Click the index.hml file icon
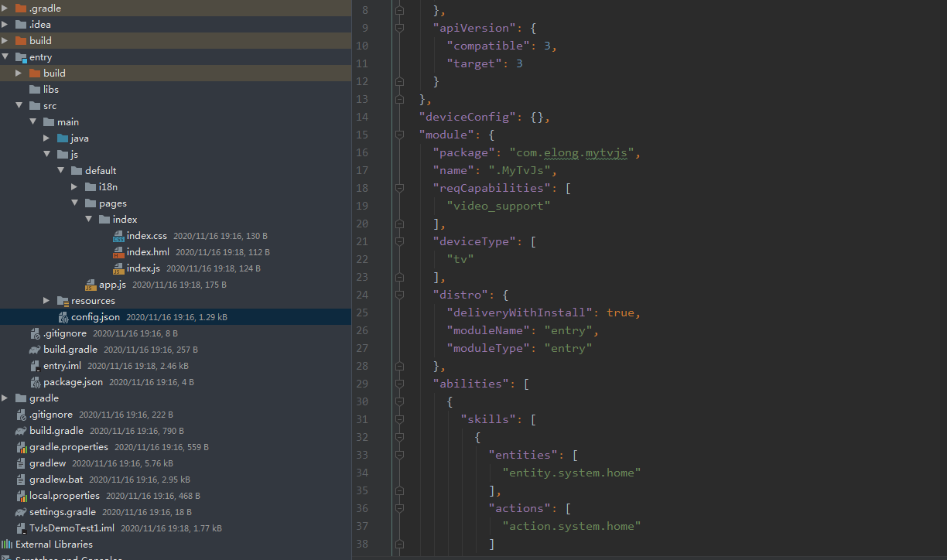This screenshot has height=560, width=947. pos(118,252)
